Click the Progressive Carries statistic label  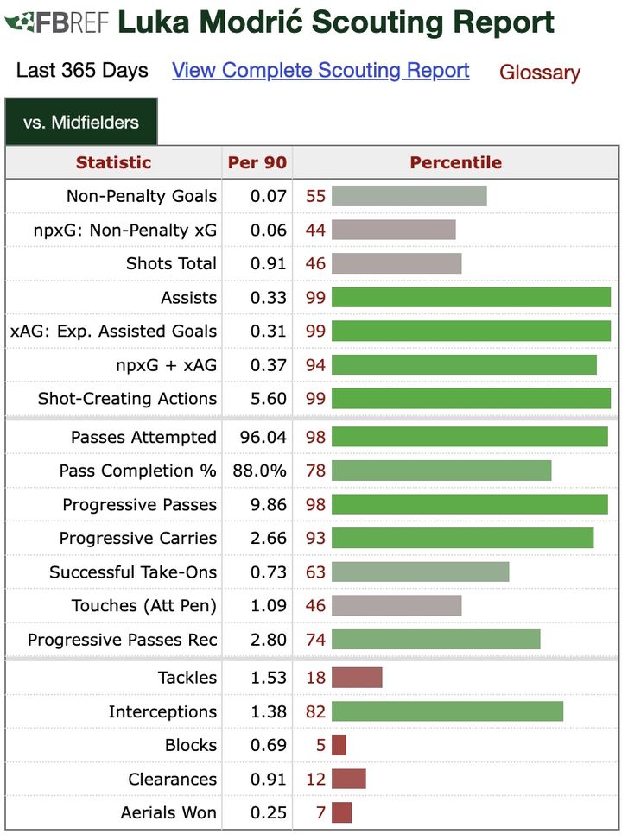tap(137, 539)
